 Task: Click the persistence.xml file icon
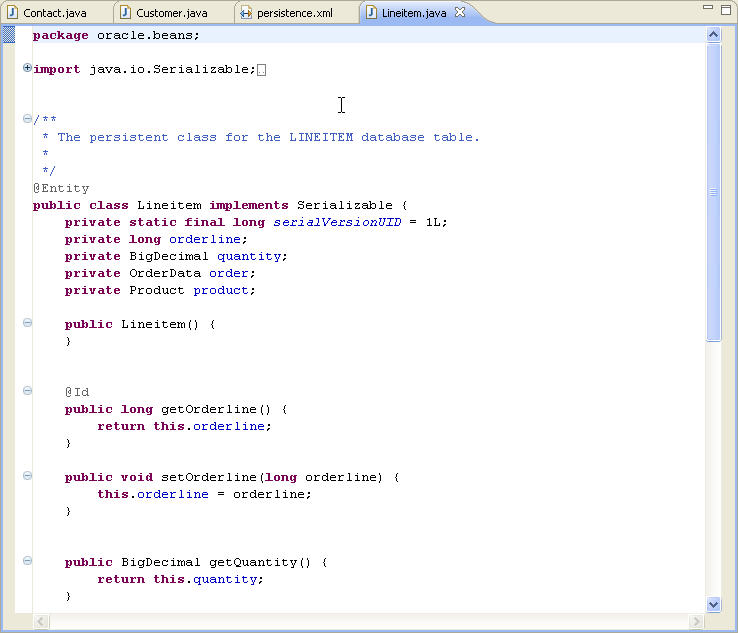point(246,13)
